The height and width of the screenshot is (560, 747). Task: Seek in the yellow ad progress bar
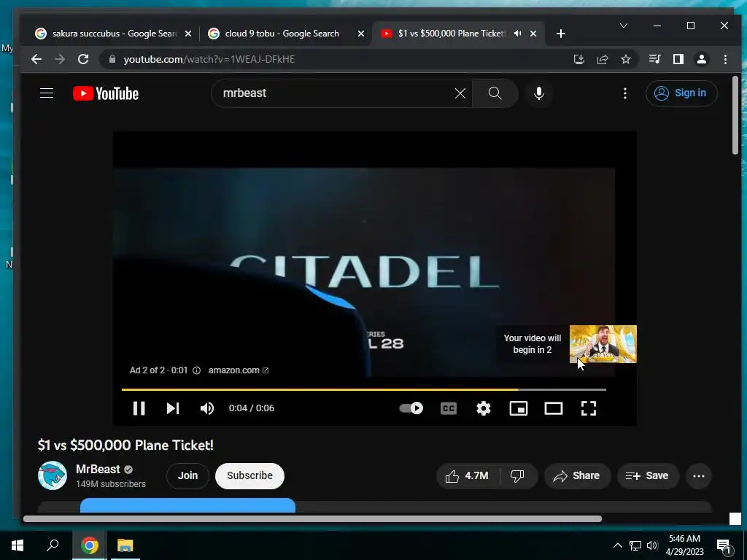(x=363, y=389)
